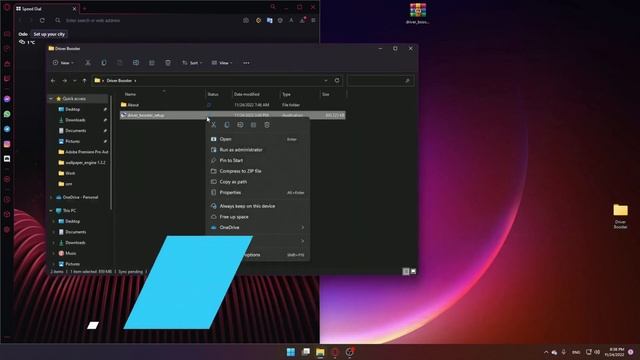Click the Delete icon in the context menu
640x360 pixels.
(267, 125)
